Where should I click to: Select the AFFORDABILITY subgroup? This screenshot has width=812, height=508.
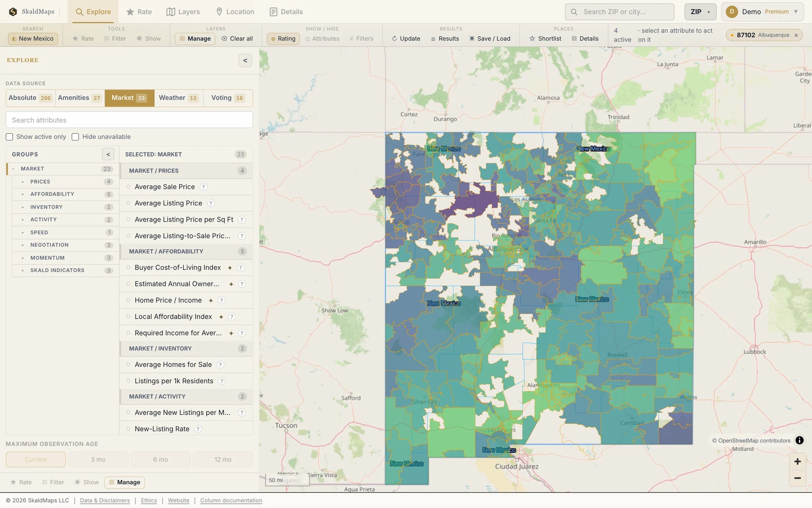pos(65,194)
